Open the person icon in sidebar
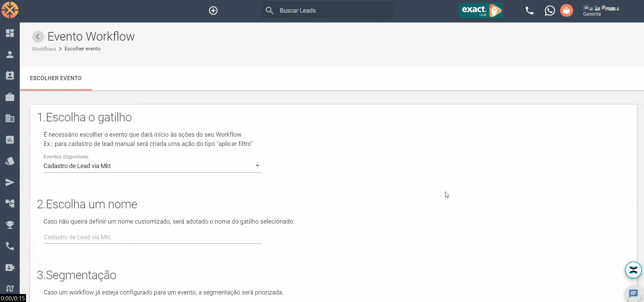The image size is (644, 302). pos(10,55)
